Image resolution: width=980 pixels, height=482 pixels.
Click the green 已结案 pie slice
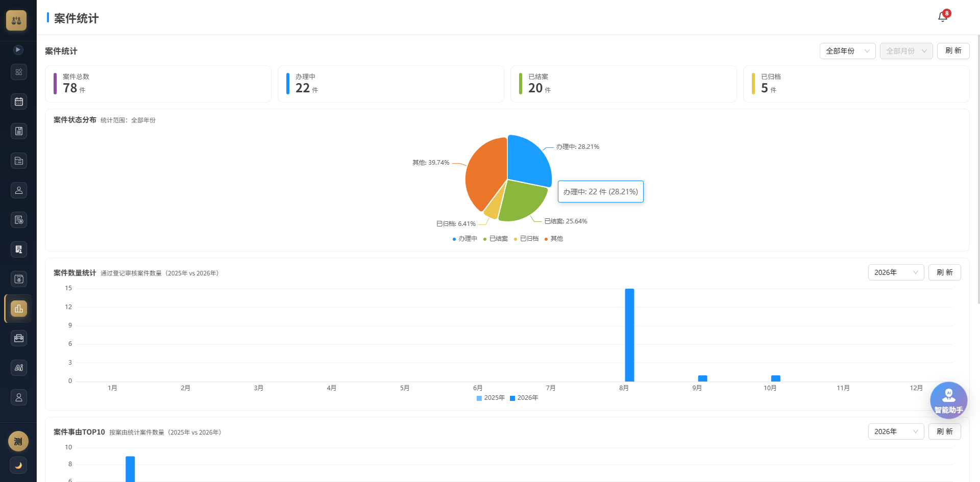523,200
